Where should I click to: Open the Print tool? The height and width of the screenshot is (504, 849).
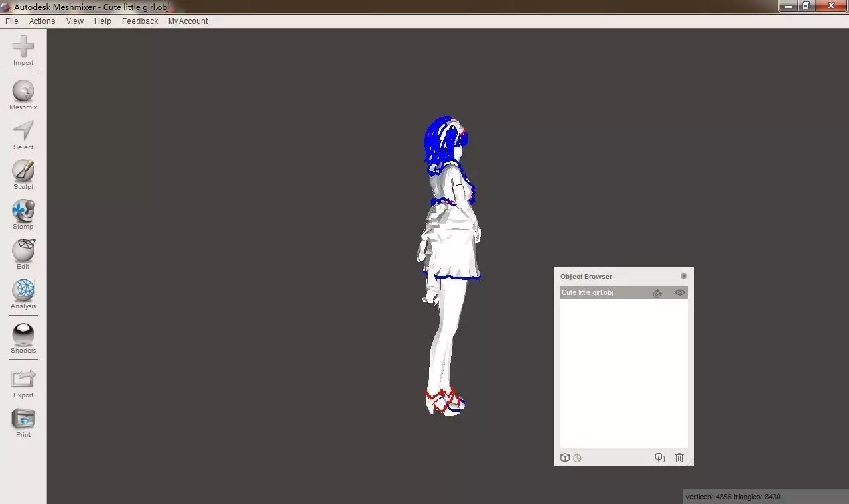pyautogui.click(x=23, y=423)
